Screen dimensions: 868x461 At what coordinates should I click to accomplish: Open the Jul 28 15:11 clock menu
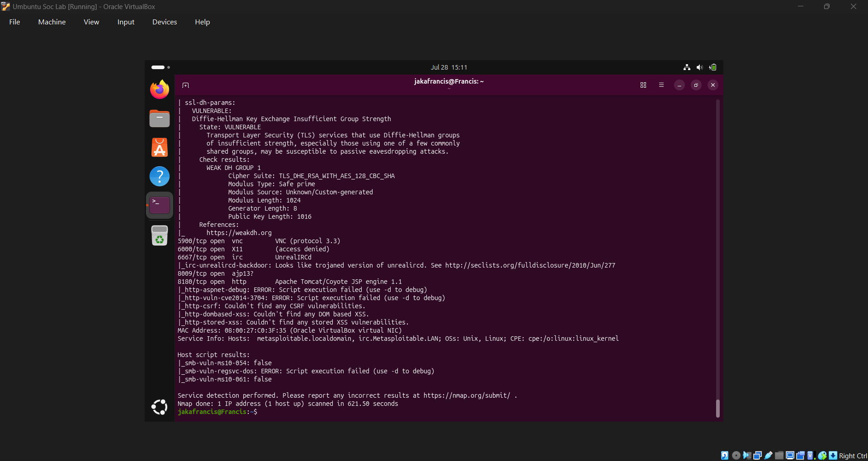click(x=449, y=67)
